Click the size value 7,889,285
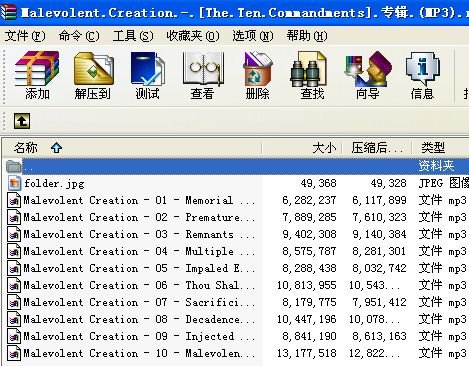Viewport: 469px width, 366px height. [309, 217]
